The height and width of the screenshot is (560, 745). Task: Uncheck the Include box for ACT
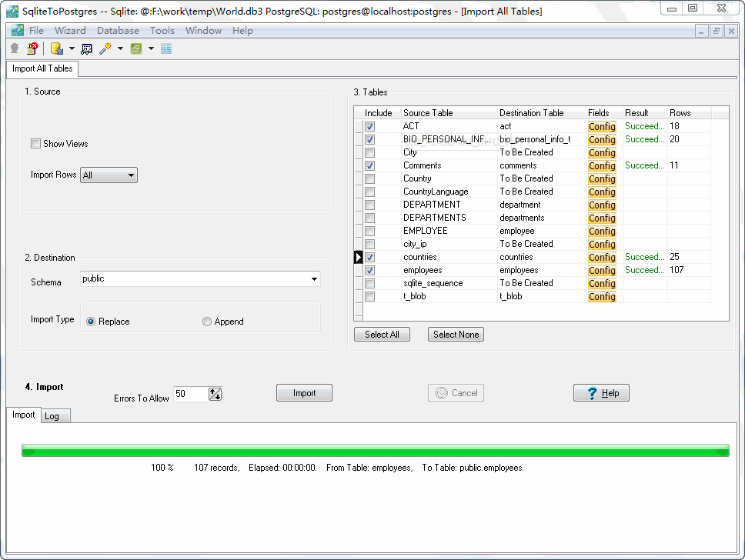(x=369, y=126)
